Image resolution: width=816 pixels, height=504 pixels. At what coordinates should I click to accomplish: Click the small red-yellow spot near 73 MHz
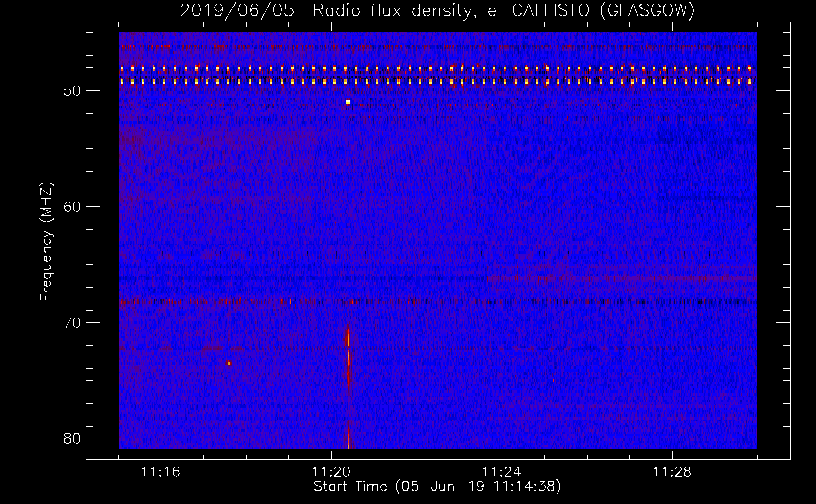pos(228,362)
